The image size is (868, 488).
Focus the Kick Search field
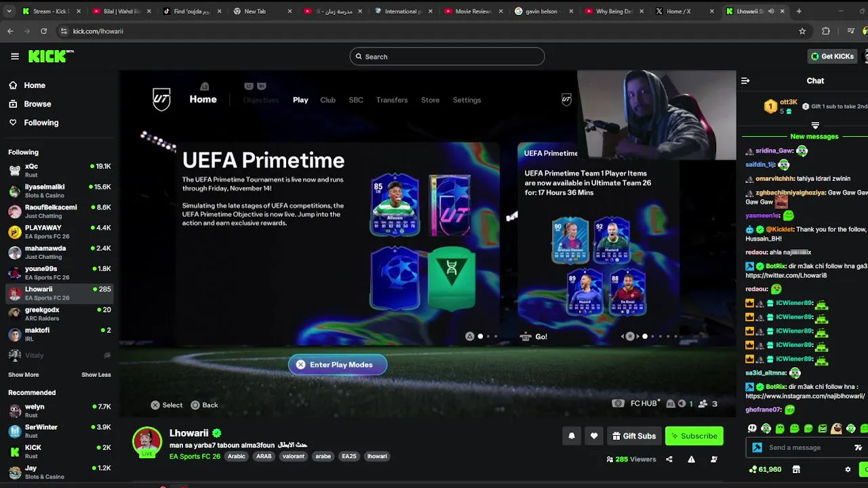point(447,56)
